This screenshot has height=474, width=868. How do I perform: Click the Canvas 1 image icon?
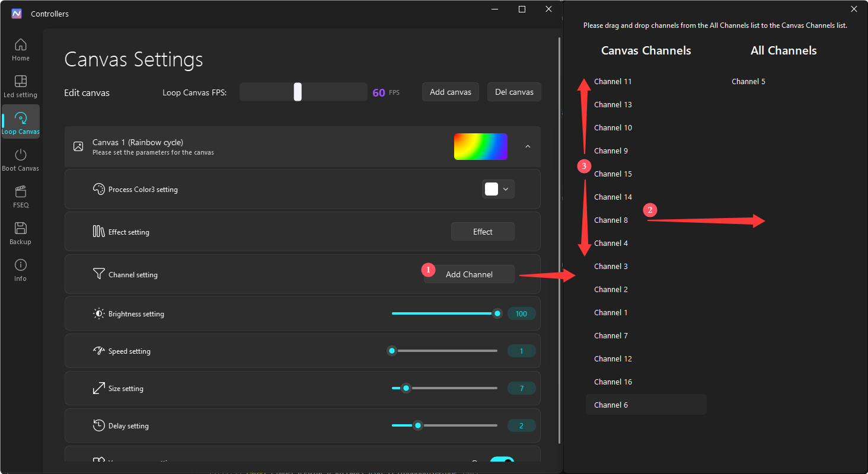[78, 146]
